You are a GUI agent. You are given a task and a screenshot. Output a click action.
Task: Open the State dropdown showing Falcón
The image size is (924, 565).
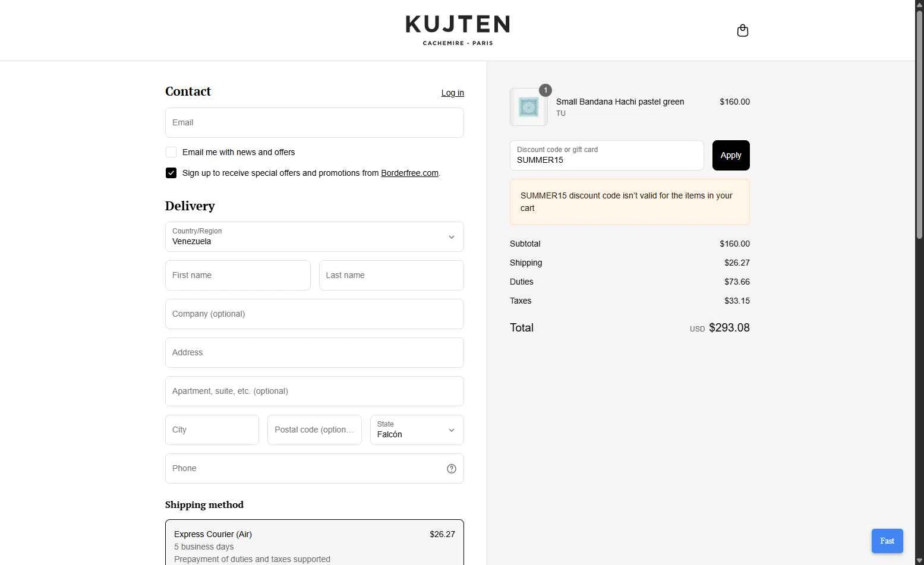(x=417, y=430)
